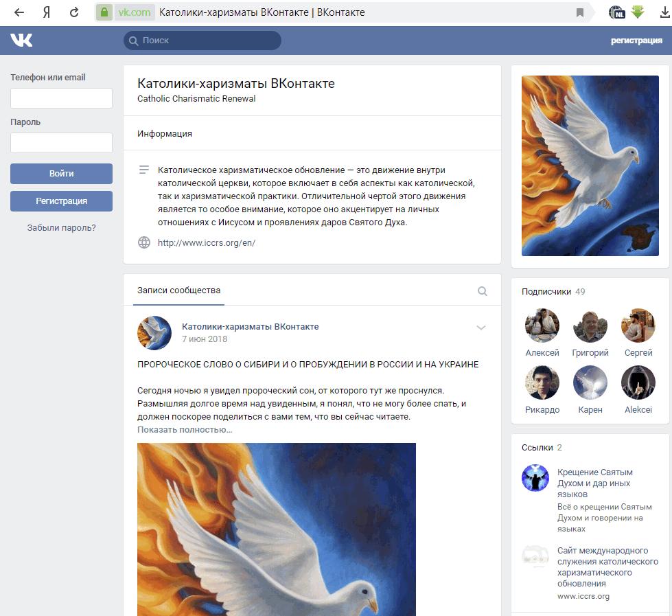Click the name Алексей under subscribers
The width and height of the screenshot is (672, 616).
(542, 353)
